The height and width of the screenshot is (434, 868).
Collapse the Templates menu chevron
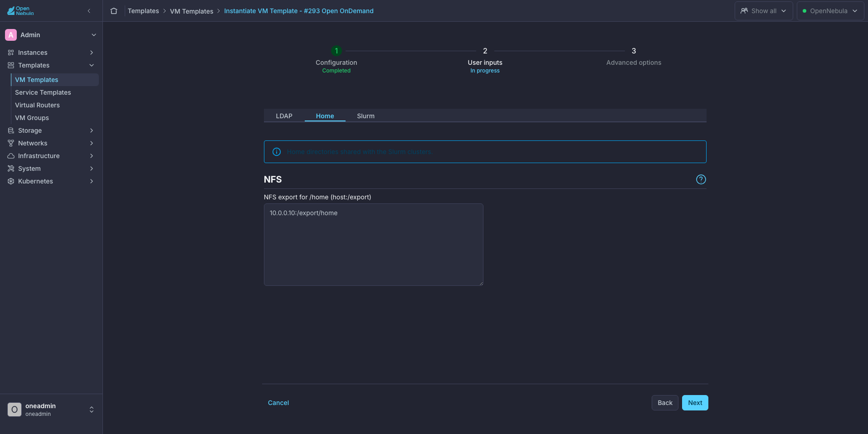click(92, 65)
